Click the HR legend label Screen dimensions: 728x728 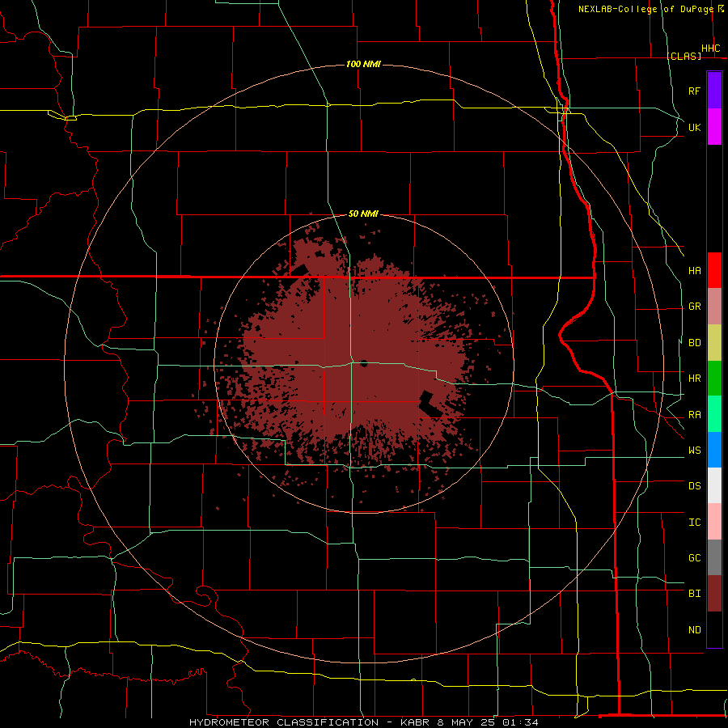694,379
